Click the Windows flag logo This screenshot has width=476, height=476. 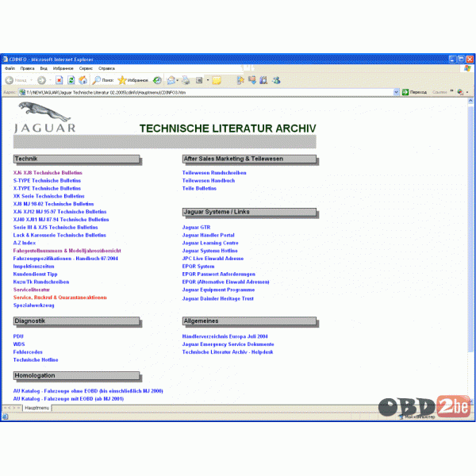pyautogui.click(x=467, y=68)
